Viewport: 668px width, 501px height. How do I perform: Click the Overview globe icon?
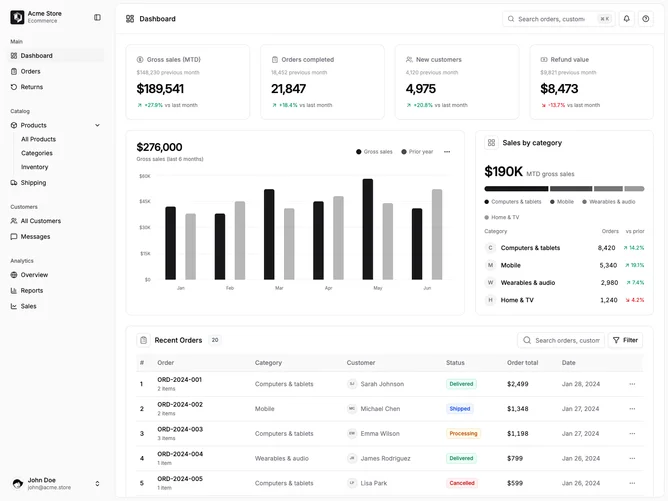(14, 275)
